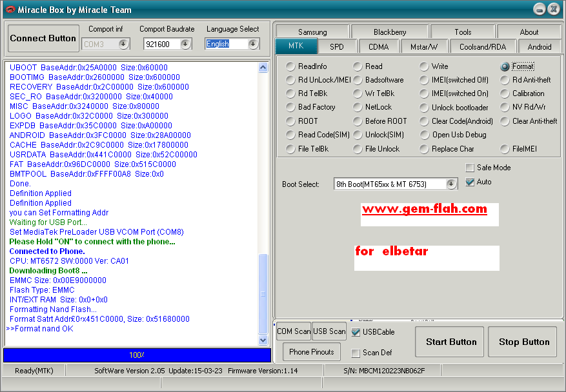Select the MTK tab
Screen dimensions: 566x392
tap(296, 46)
